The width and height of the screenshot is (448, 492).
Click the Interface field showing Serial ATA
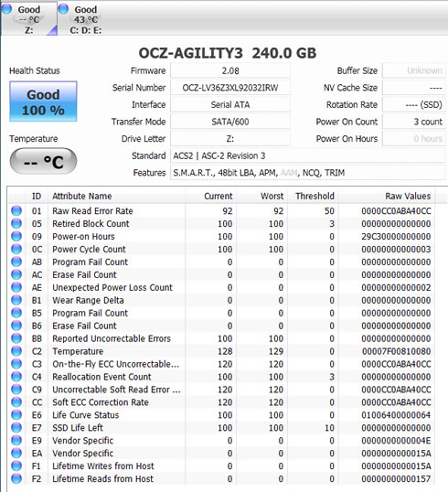pyautogui.click(x=230, y=104)
